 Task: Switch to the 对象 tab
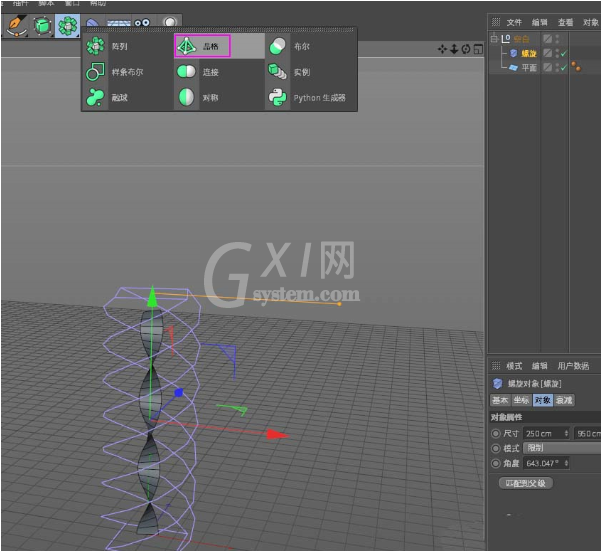542,400
